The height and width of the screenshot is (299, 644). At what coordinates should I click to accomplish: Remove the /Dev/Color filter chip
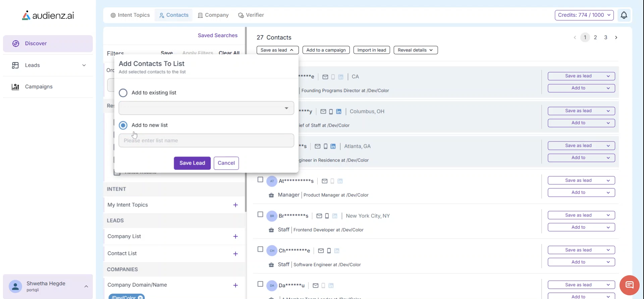[140, 297]
